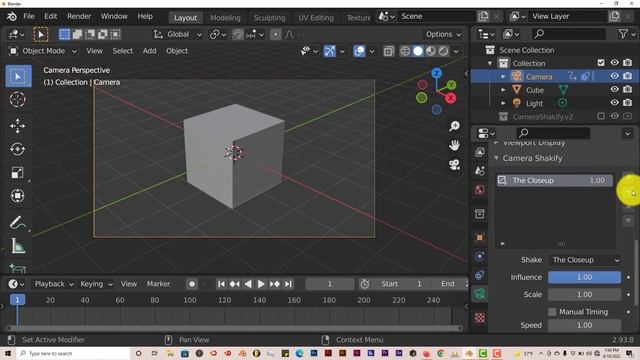
Task: Select the Cursor tool
Action: (x=18, y=100)
